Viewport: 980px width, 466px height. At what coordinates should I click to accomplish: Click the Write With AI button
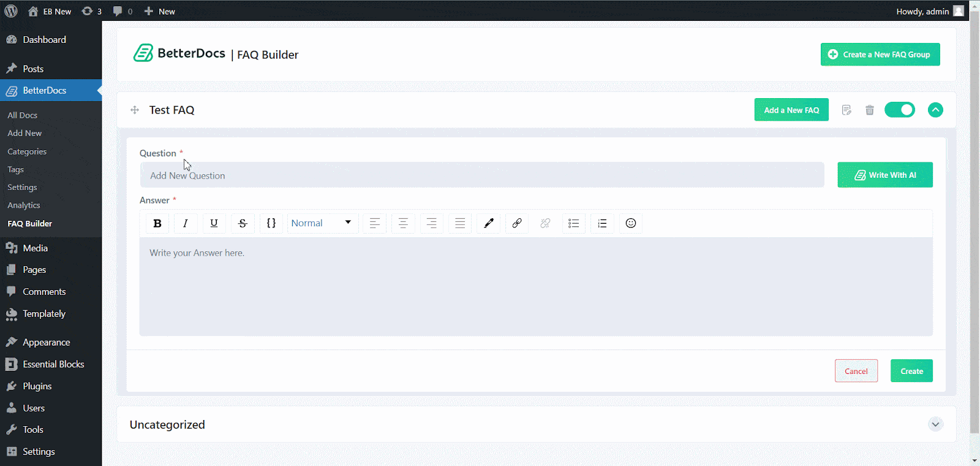(884, 175)
